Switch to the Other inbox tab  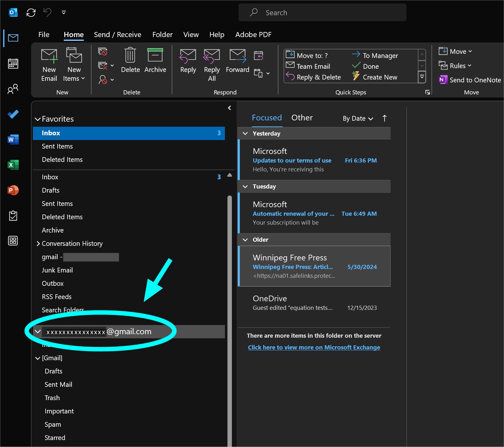(x=302, y=118)
